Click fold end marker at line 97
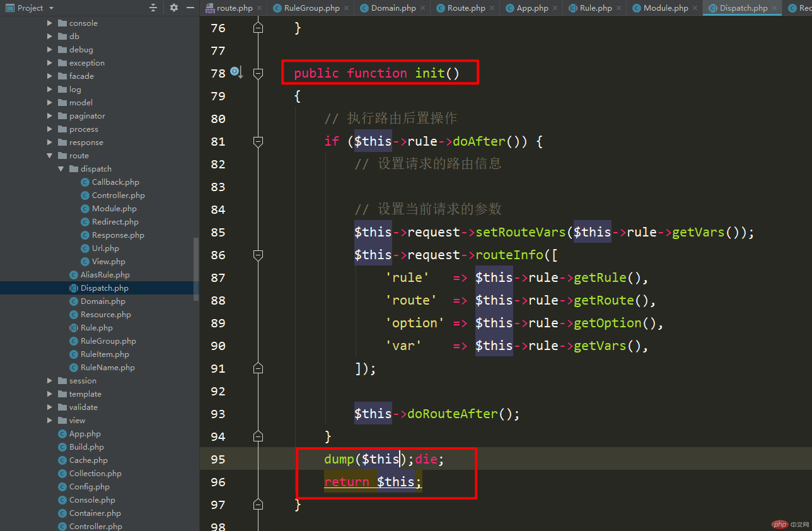Viewport: 812px width, 531px height. pos(258,505)
